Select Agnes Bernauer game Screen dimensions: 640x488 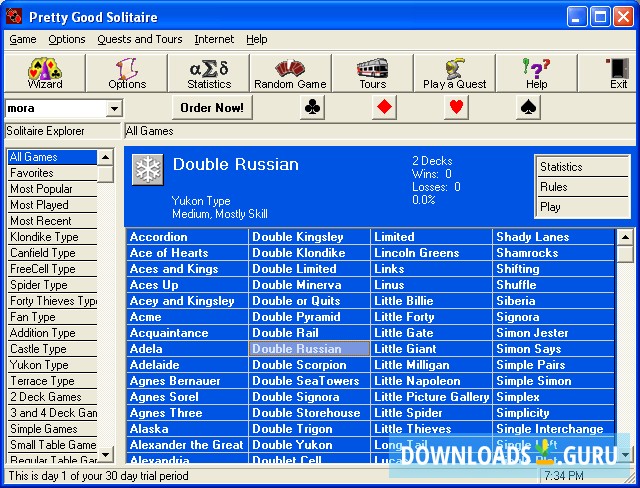tap(187, 381)
